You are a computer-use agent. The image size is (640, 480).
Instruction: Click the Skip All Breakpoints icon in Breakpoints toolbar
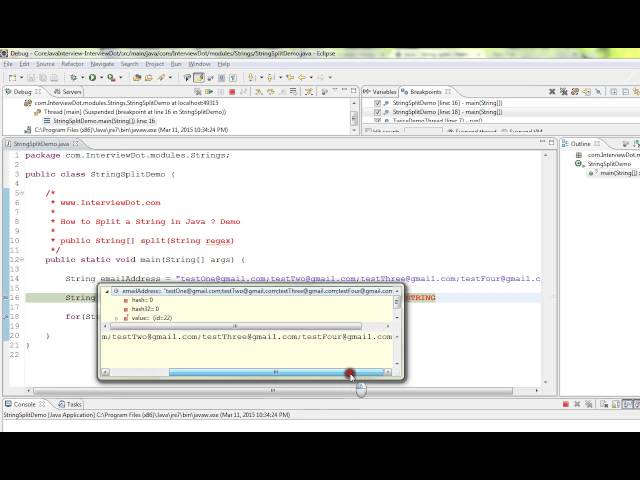[x=598, y=92]
